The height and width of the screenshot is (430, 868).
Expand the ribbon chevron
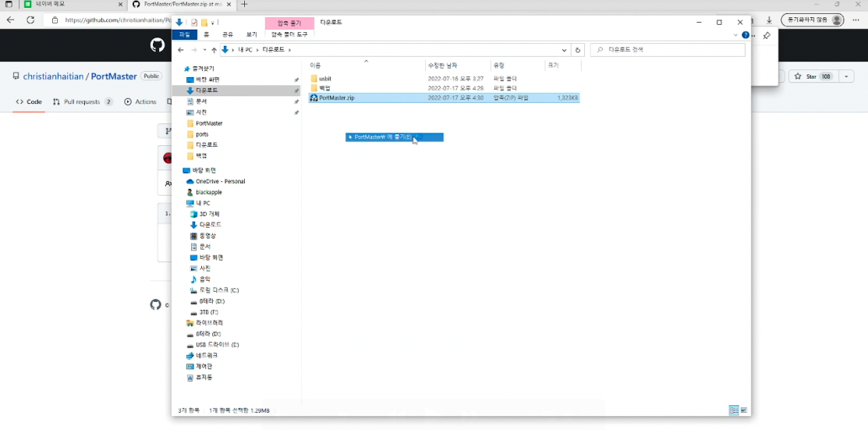tap(735, 35)
